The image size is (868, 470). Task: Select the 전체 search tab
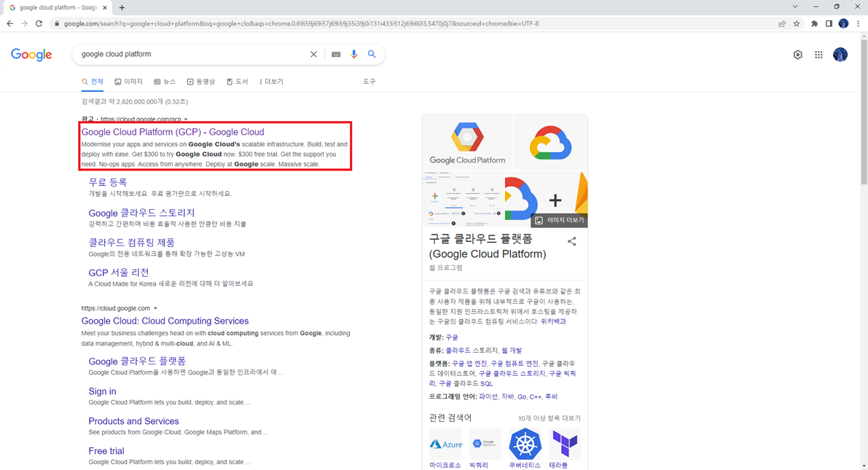click(x=93, y=82)
